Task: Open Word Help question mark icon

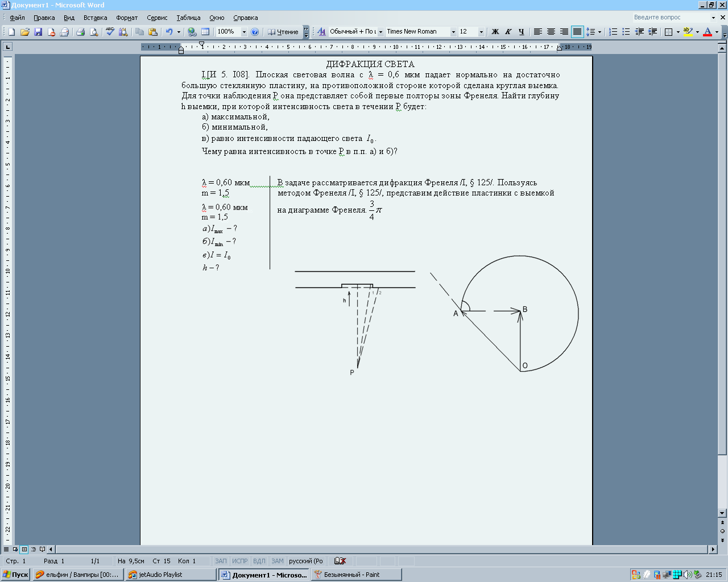Action: 255,32
